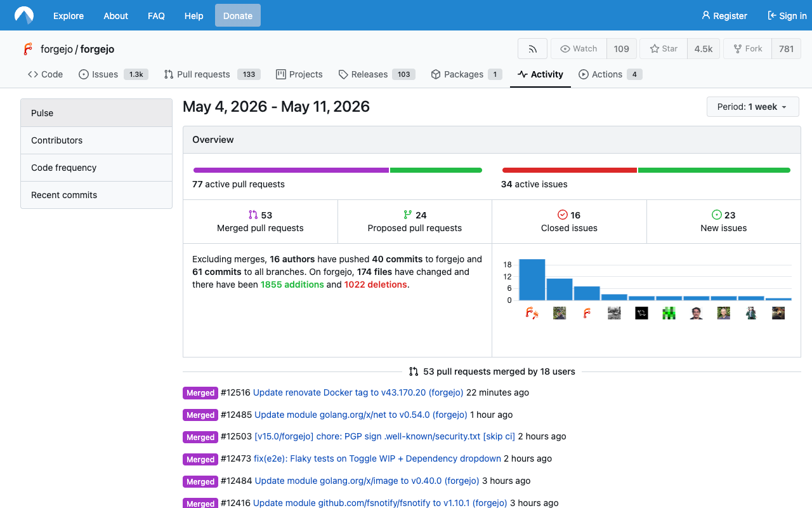Click the Register link
The width and height of the screenshot is (812, 508).
(x=724, y=16)
